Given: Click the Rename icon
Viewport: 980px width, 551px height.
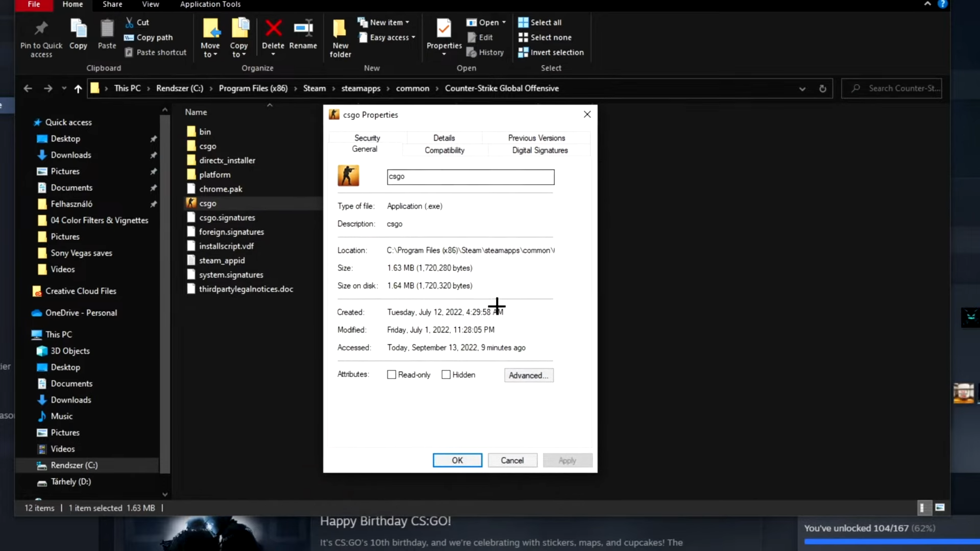Looking at the screenshot, I should [x=303, y=28].
